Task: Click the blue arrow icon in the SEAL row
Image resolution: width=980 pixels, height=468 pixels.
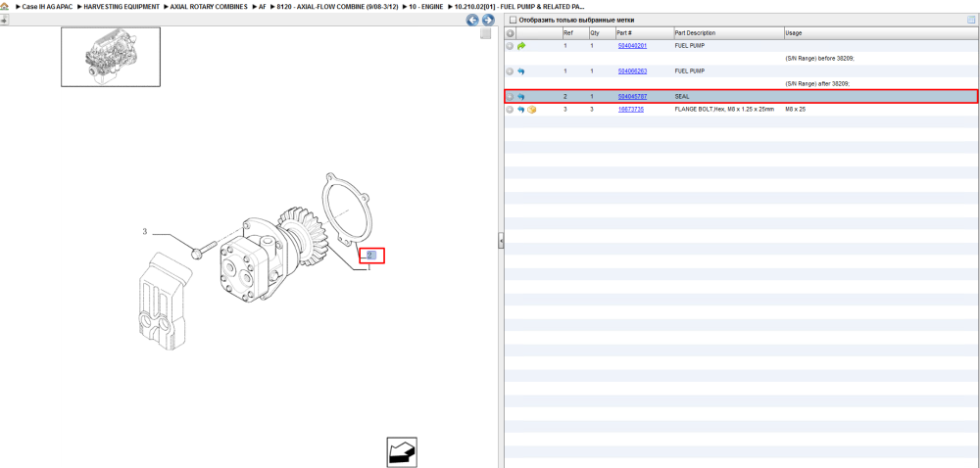Action: (x=521, y=97)
